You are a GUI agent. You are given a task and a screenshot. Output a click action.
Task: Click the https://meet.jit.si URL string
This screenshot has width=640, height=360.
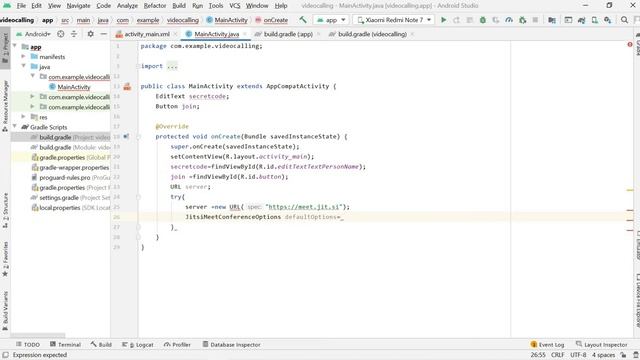coord(304,207)
